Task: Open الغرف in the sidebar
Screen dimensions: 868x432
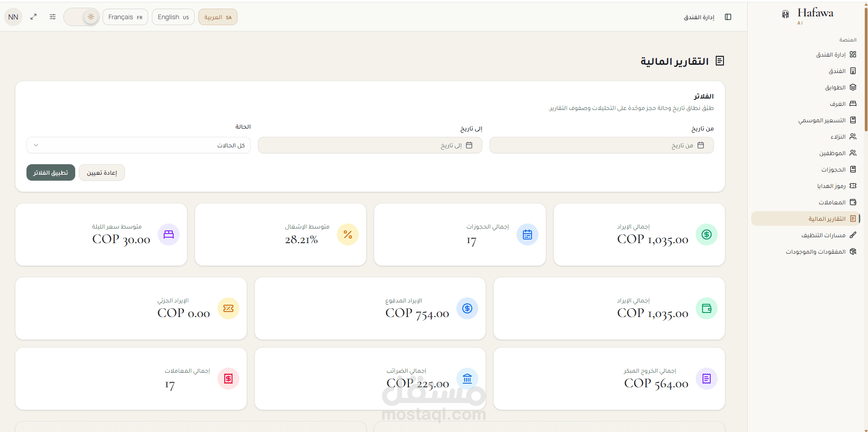Action: [x=805, y=104]
